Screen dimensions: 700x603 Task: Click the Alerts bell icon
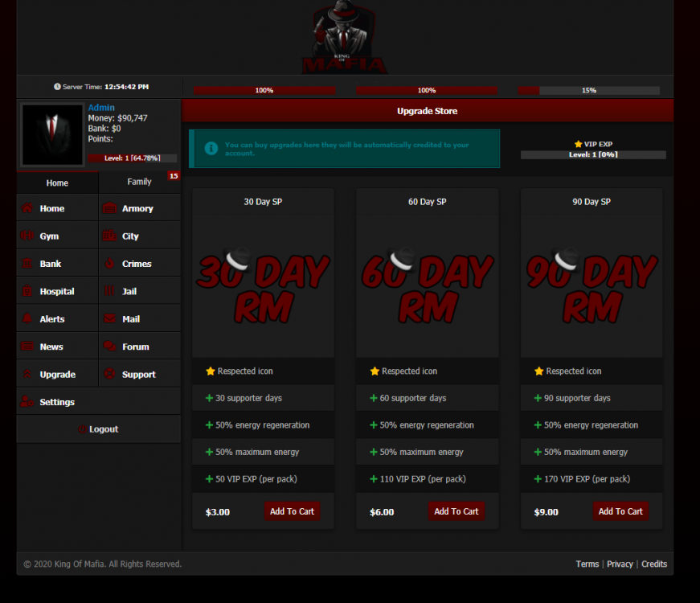[x=27, y=319]
